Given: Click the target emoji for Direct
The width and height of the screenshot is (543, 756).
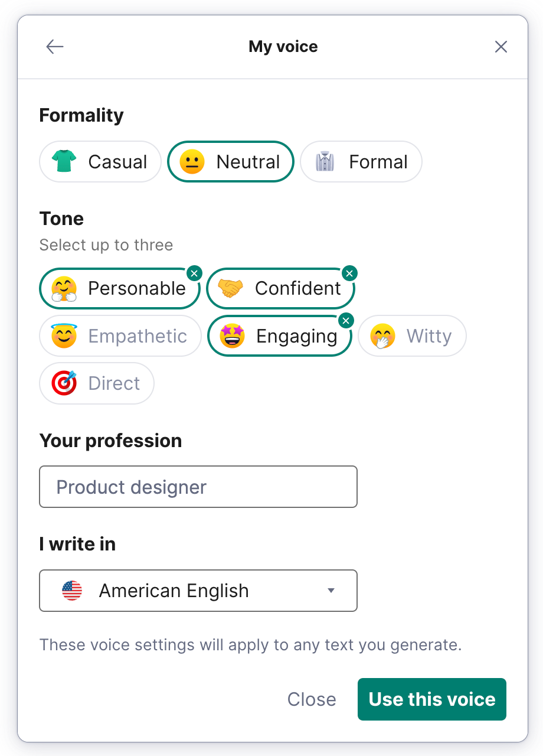Looking at the screenshot, I should click(x=64, y=383).
